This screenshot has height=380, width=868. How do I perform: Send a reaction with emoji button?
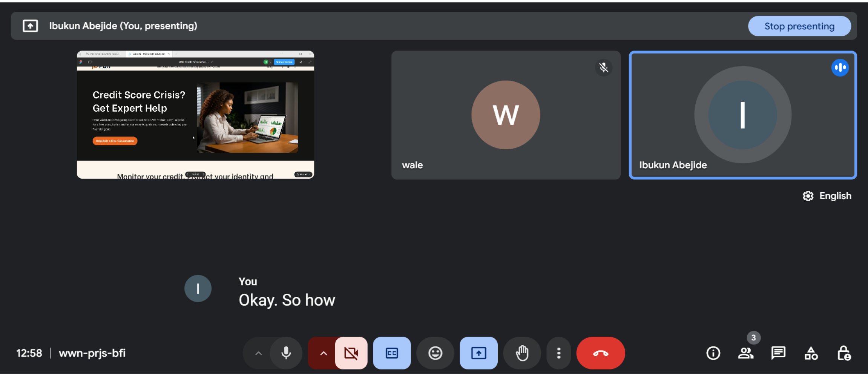[x=435, y=353]
